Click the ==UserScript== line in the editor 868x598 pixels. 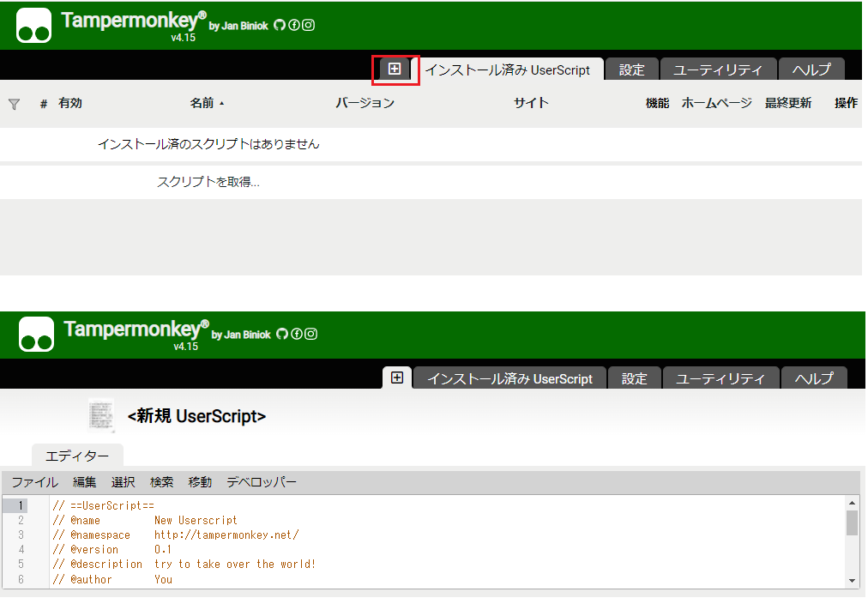point(104,505)
